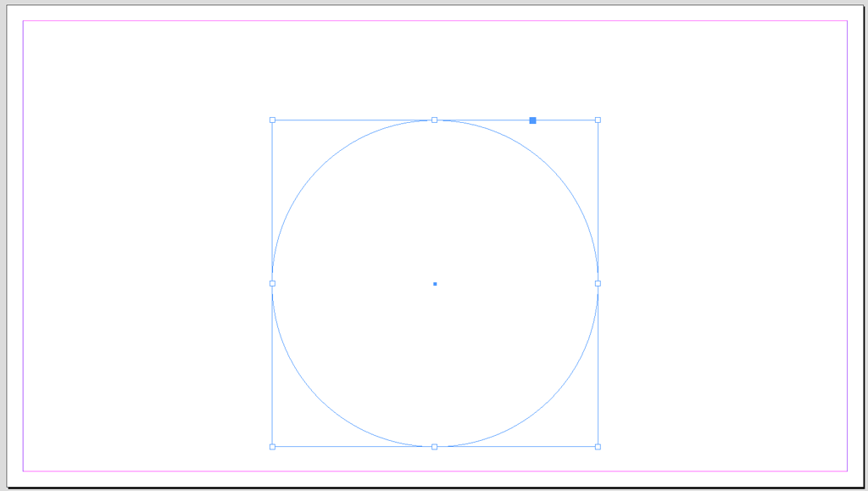The width and height of the screenshot is (868, 491).
Task: Select the top-left bounding box handle
Action: click(273, 120)
